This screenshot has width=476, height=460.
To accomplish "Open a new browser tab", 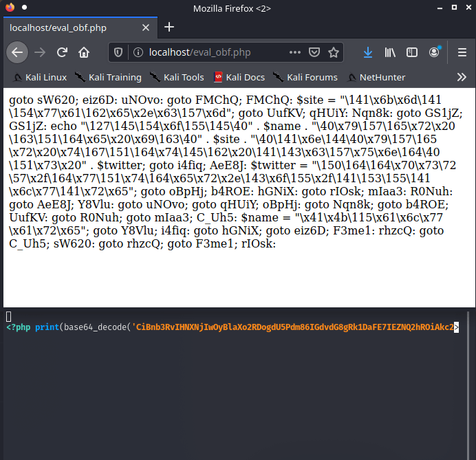I will (169, 27).
